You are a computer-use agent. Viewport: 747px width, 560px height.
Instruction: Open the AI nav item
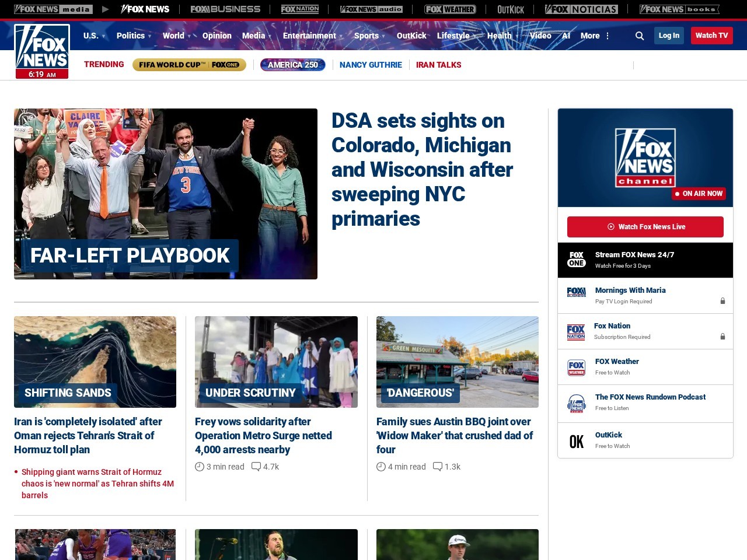coord(566,36)
